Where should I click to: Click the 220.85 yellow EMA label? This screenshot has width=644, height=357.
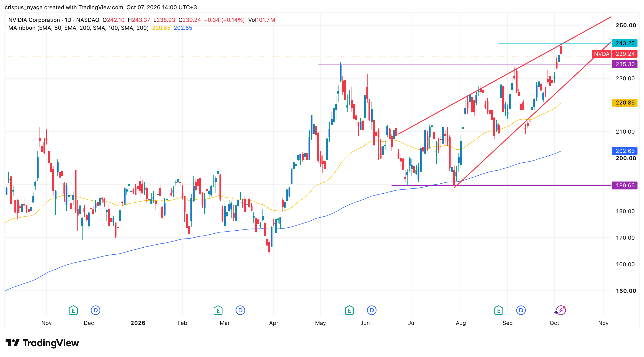click(x=624, y=102)
